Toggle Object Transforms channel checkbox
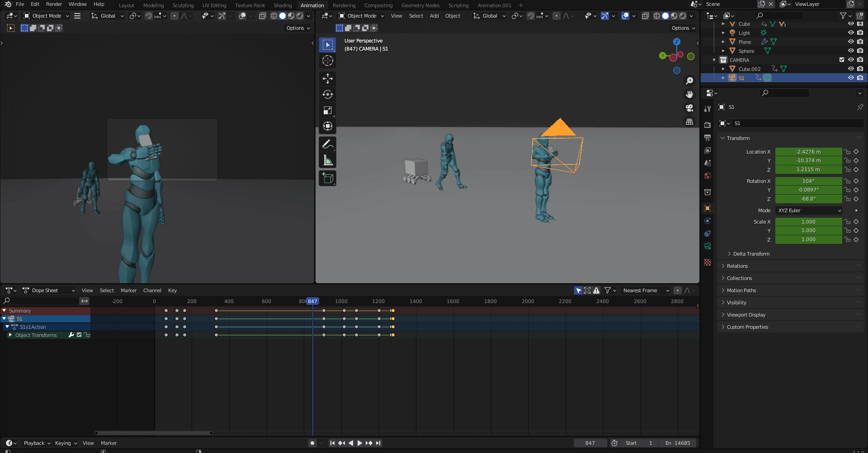Screen dimensions: 868x453 click(79, 335)
